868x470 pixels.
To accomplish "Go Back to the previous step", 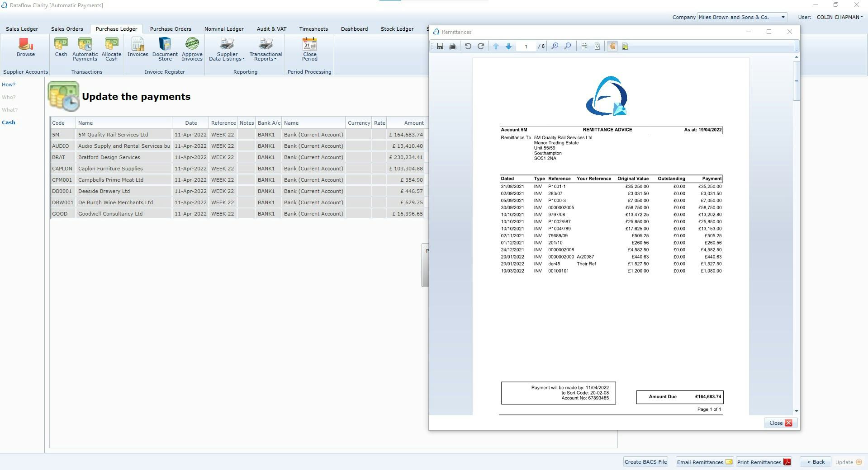I will pos(816,462).
